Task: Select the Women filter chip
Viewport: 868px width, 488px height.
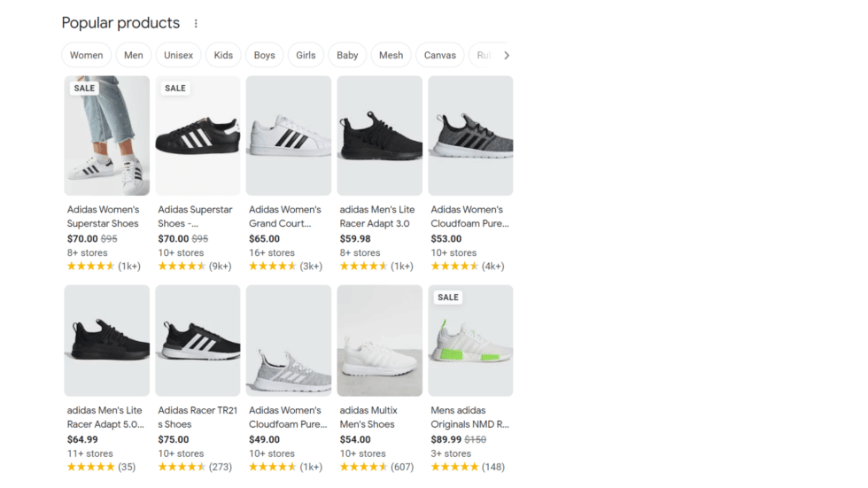Action: tap(87, 55)
